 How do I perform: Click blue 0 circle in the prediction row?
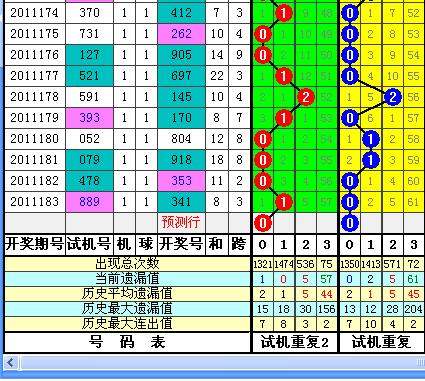(350, 223)
